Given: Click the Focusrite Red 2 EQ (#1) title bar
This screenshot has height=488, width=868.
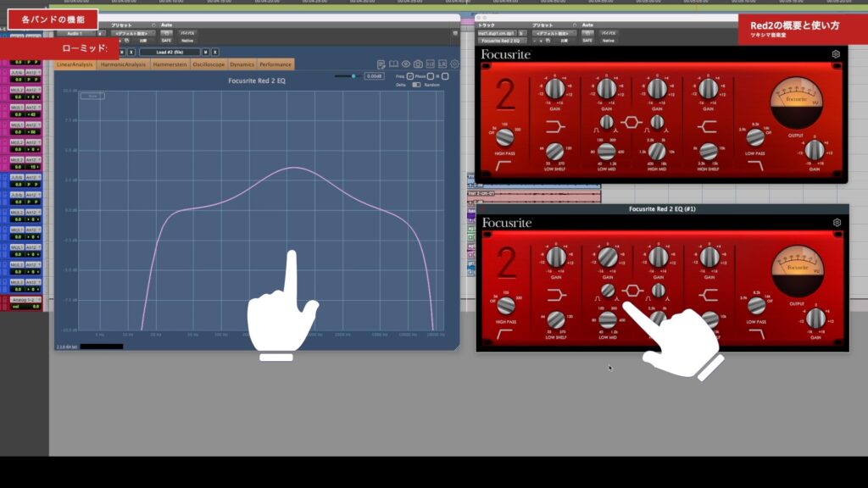Looking at the screenshot, I should tap(662, 209).
